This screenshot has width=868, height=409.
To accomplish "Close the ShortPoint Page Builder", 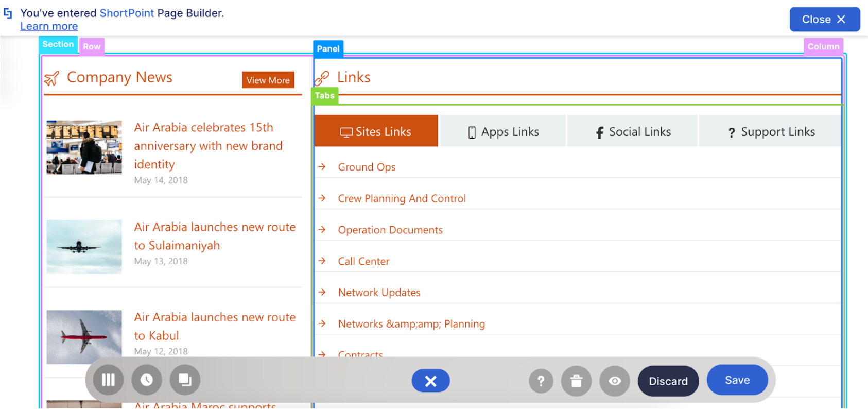I will [825, 20].
